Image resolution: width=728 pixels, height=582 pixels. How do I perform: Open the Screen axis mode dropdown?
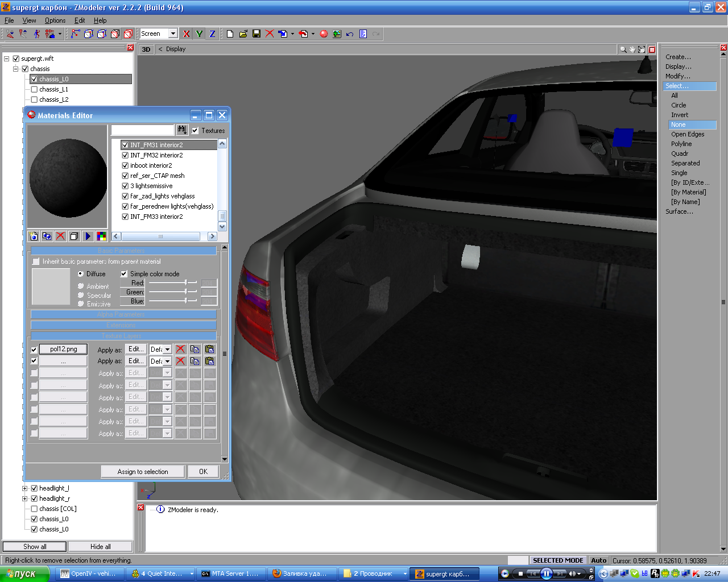point(173,34)
